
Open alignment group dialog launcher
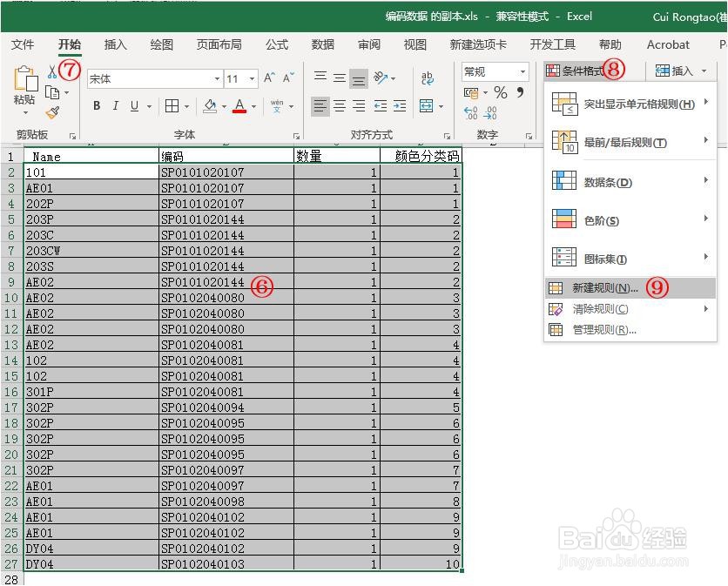[x=447, y=136]
